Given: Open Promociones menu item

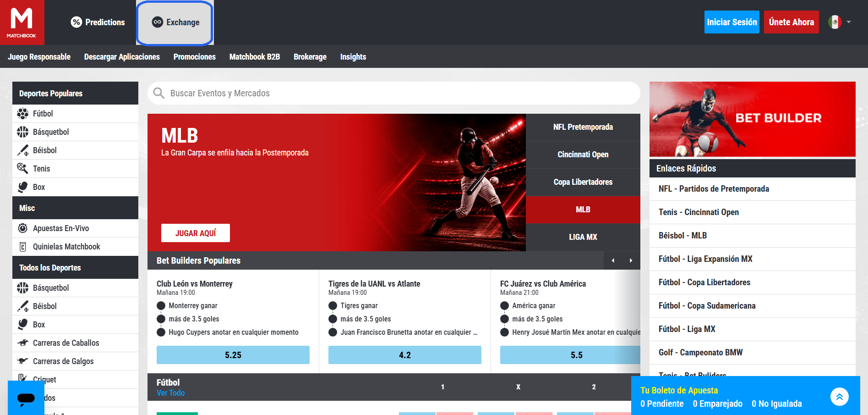Looking at the screenshot, I should pos(194,57).
